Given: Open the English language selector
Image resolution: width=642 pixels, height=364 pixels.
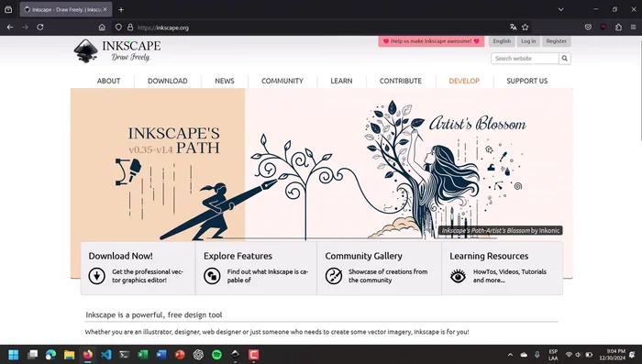Looking at the screenshot, I should (502, 41).
